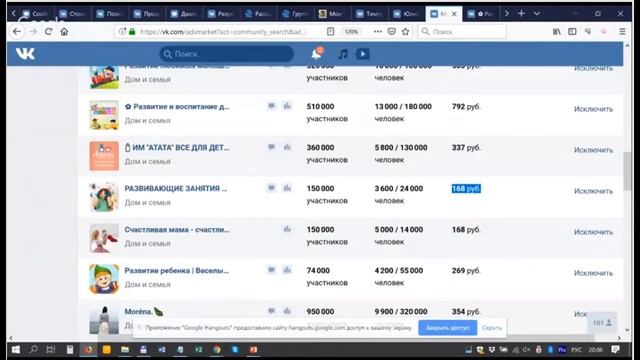This screenshot has height=360, width=640.
Task: Open Windows Action Center notifications
Action: [x=616, y=350]
